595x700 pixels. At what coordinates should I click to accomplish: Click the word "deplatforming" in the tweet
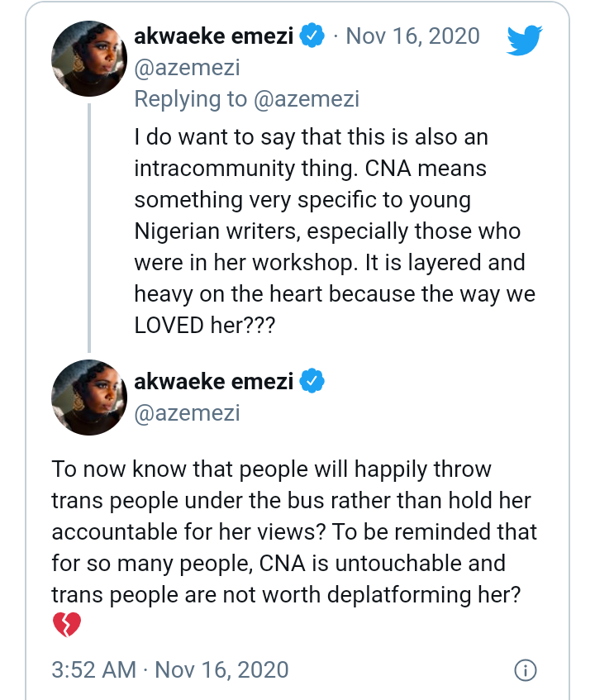(399, 595)
